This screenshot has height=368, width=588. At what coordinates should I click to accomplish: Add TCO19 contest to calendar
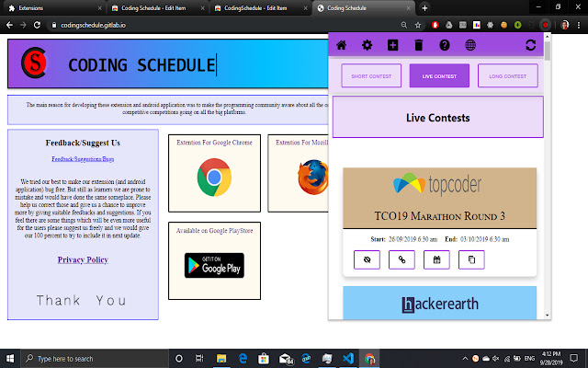(436, 259)
